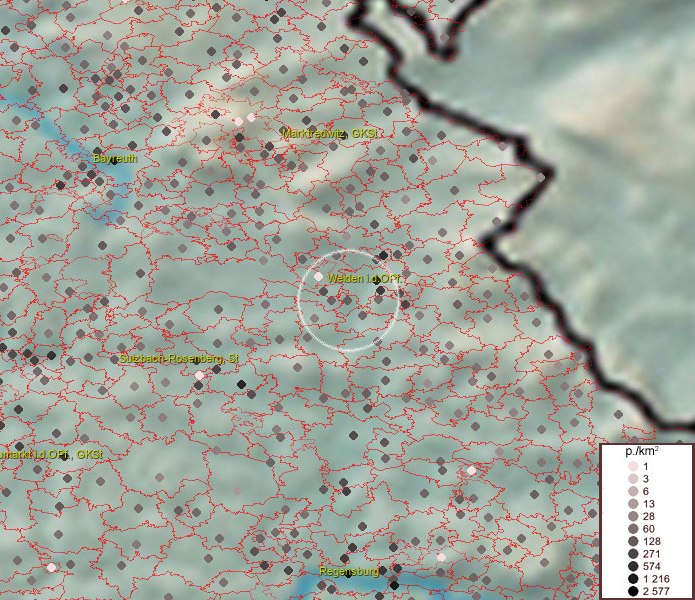Click the Regensburg city label
The width and height of the screenshot is (695, 600).
coord(348,572)
